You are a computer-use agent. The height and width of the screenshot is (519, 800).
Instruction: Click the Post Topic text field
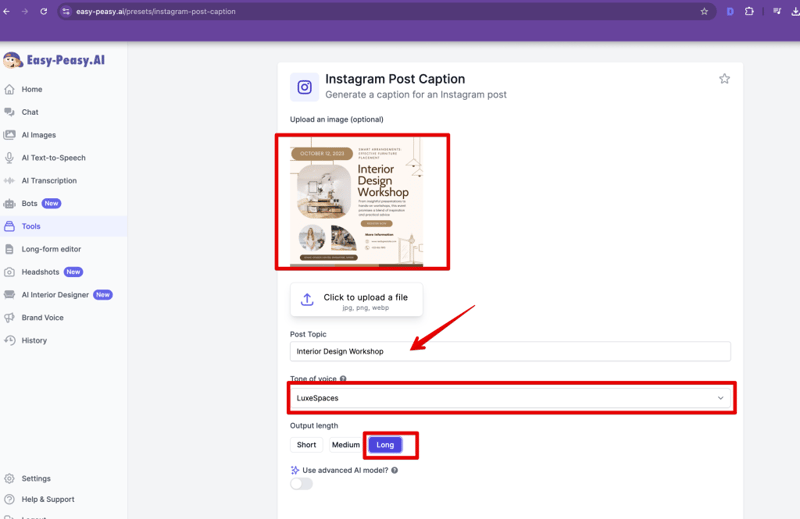pos(510,351)
